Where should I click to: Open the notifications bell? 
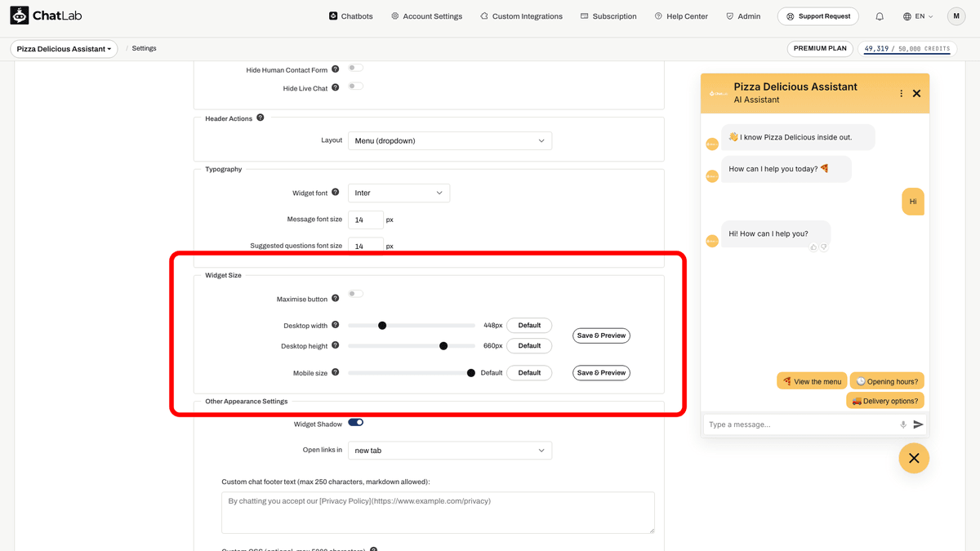(880, 16)
